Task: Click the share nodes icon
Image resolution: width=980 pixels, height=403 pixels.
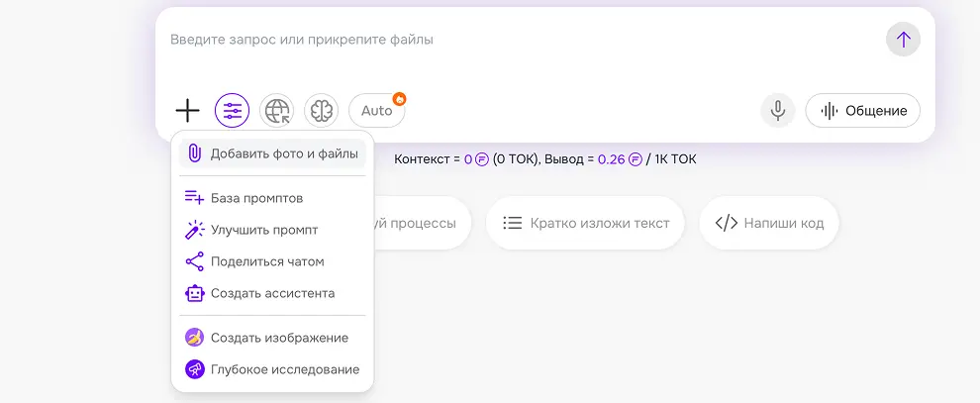Action: point(194,261)
